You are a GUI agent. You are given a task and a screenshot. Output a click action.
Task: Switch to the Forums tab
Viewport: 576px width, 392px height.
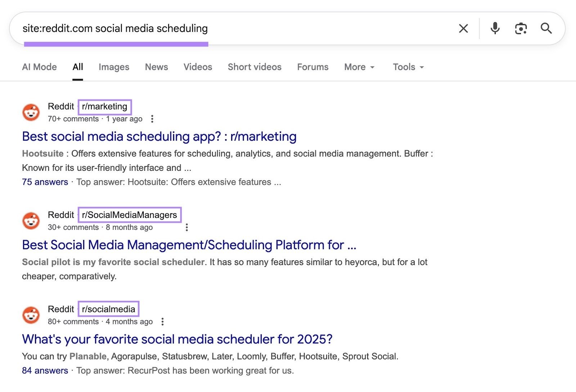click(x=312, y=67)
